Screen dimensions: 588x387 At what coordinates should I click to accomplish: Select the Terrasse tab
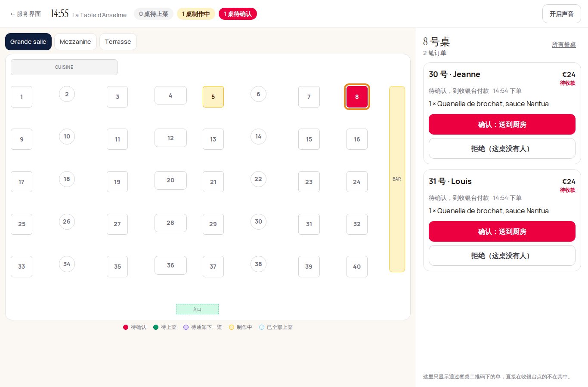click(x=118, y=42)
